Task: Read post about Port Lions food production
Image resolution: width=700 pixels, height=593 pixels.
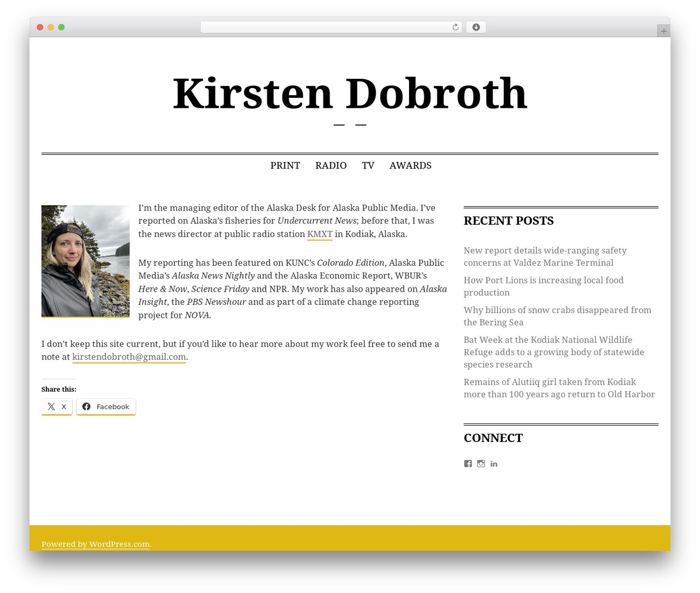Action: pos(544,286)
